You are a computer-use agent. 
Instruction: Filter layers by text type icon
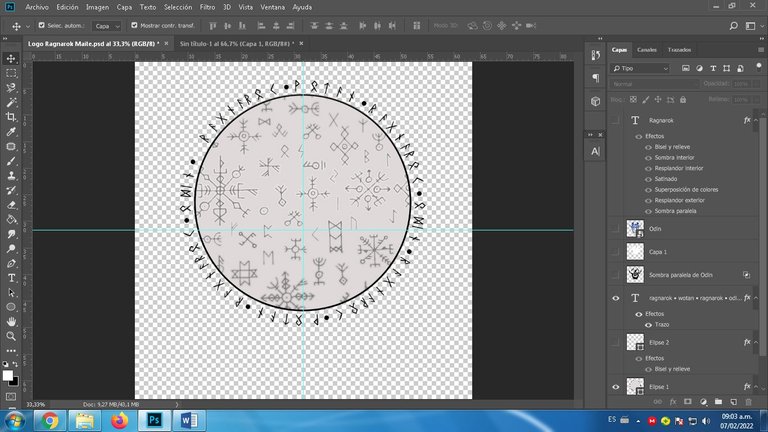[x=713, y=69]
